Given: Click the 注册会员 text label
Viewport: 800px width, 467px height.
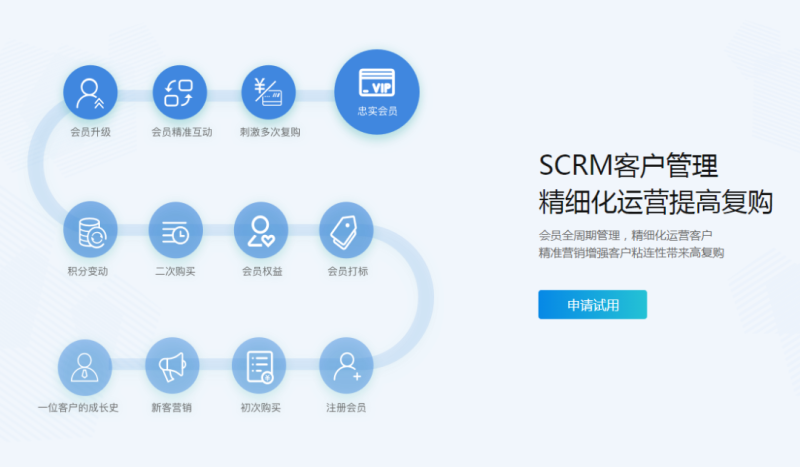Looking at the screenshot, I should [x=346, y=408].
